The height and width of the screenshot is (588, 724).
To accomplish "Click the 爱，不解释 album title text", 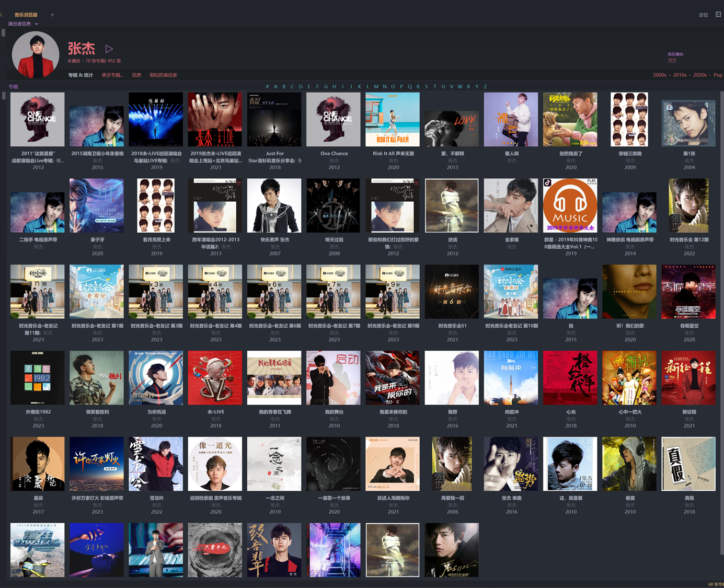I will (x=453, y=154).
